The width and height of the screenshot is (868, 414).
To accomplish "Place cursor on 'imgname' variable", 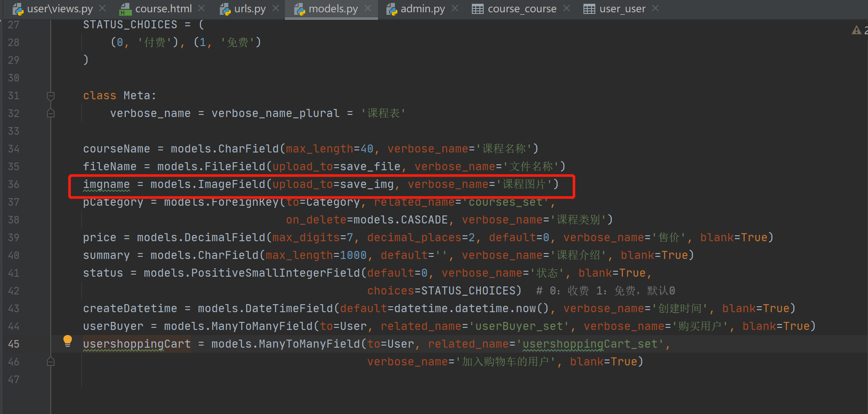I will click(x=107, y=185).
